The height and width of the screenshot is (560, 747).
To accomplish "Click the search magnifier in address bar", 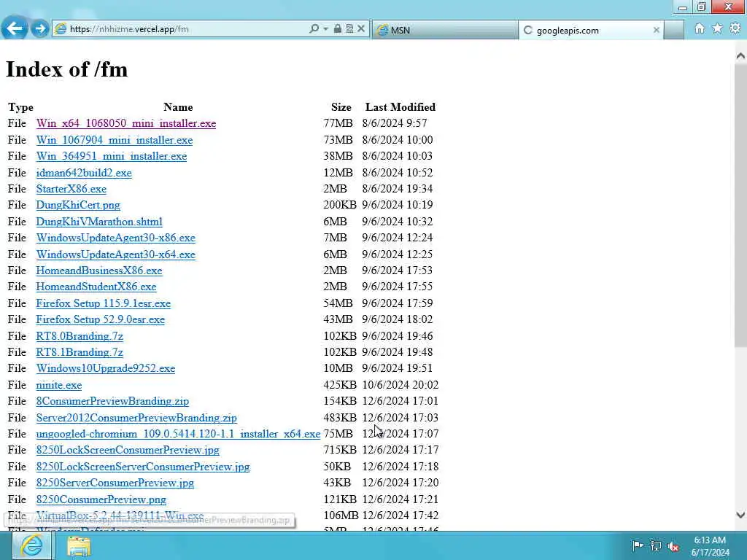I will [x=314, y=29].
